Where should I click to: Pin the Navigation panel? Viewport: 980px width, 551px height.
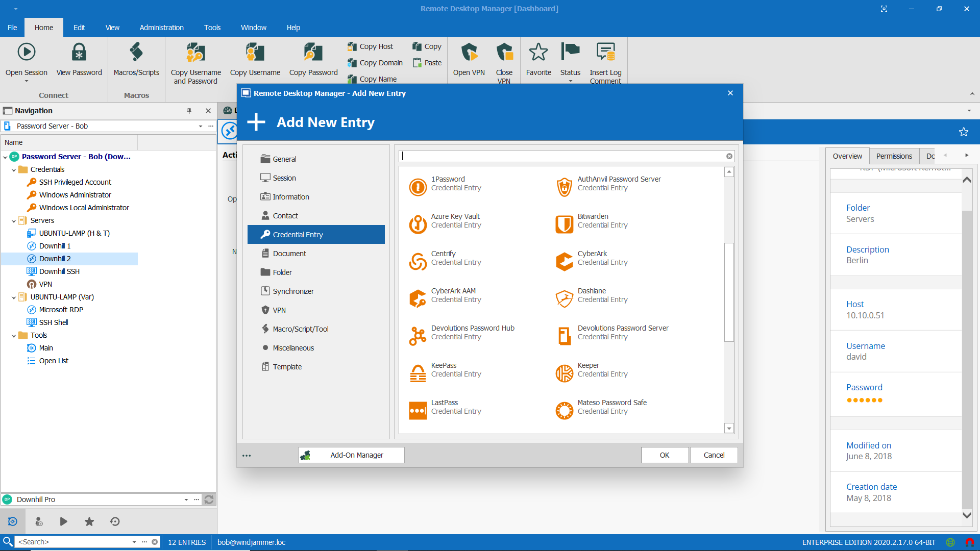point(189,111)
